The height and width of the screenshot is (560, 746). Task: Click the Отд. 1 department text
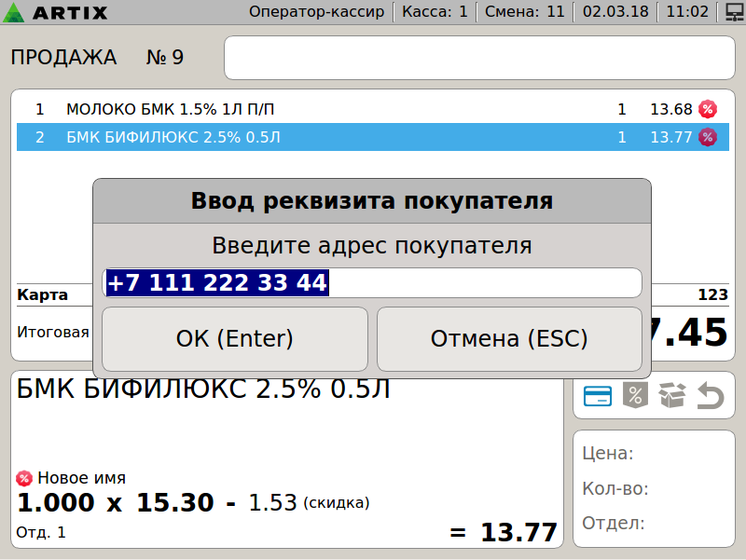click(x=41, y=532)
